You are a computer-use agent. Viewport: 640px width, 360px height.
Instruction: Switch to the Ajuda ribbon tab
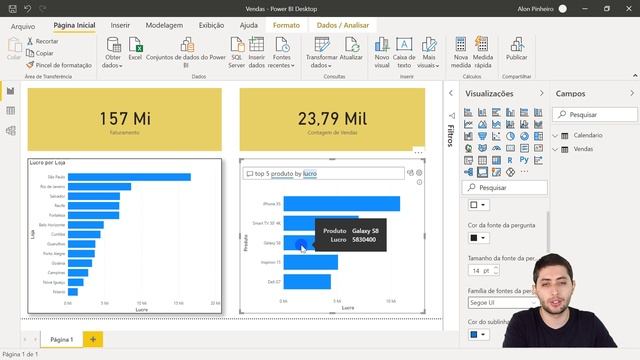coord(249,25)
